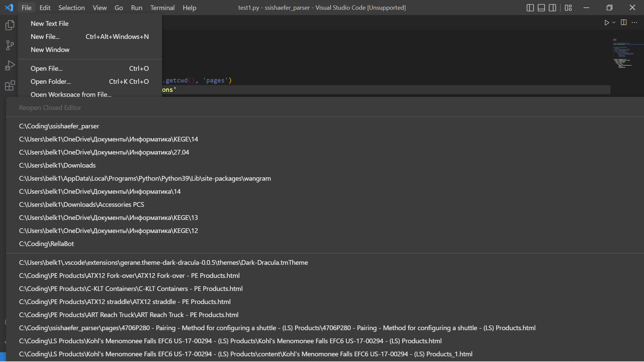Open the Edit menu
The width and height of the screenshot is (644, 362).
[45, 8]
